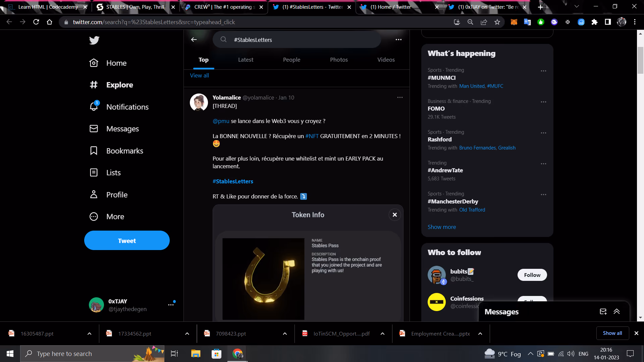Click the Twitter bird logo
The width and height of the screenshot is (644, 362).
coord(94,40)
